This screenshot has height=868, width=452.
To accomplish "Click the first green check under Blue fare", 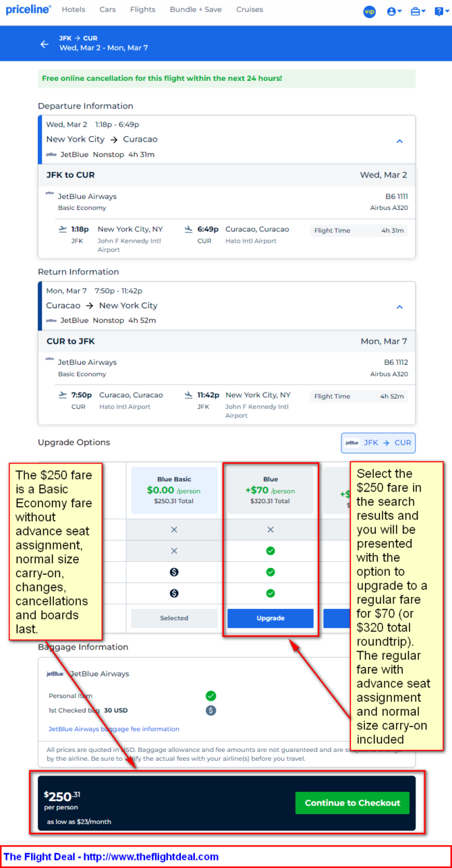I will (271, 551).
